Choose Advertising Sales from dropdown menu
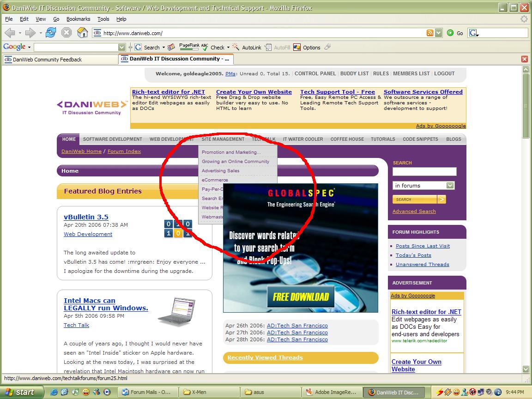Screen dimensions: 532x399 click(221, 171)
